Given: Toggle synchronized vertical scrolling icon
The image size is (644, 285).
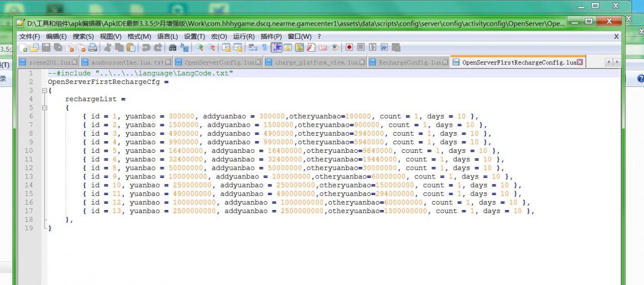Looking at the screenshot, I should (225, 48).
